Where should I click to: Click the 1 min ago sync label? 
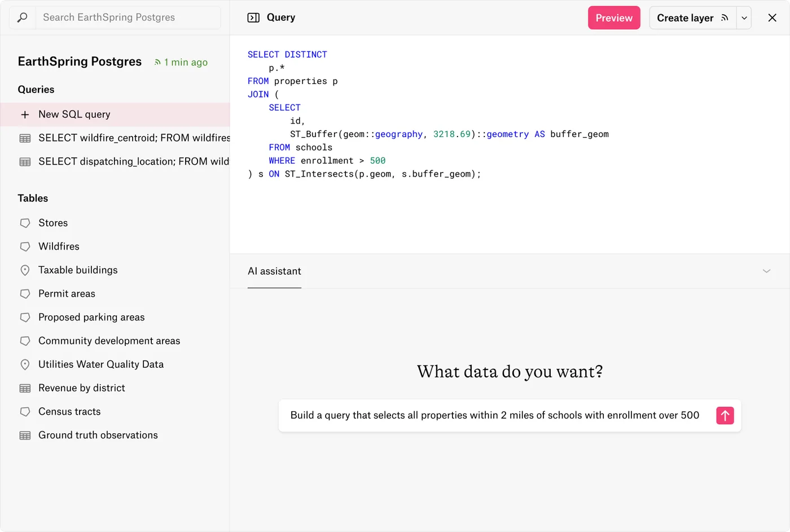(x=186, y=62)
